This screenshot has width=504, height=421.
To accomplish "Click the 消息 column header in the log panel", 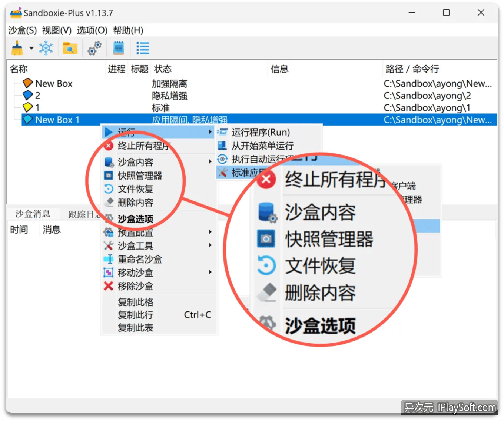I will tap(52, 230).
